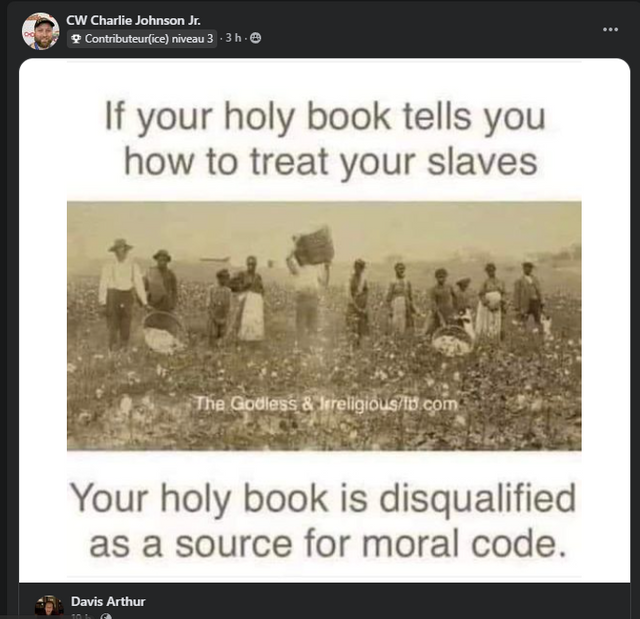Click the raised basket in the photo

(x=313, y=246)
